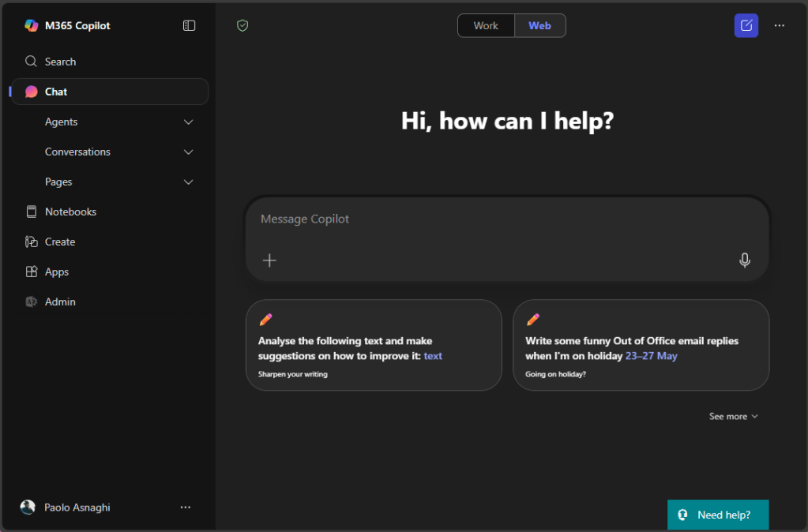Select the funny Out of Office prompt card
808x532 pixels.
coord(641,345)
